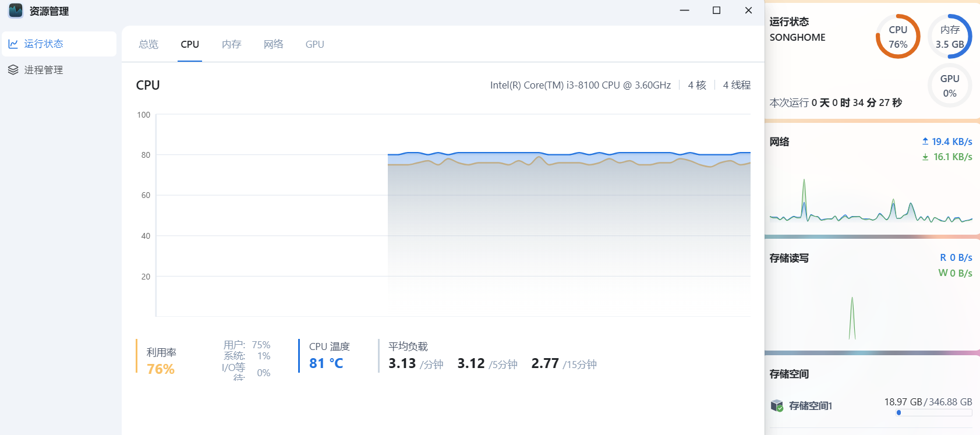This screenshot has height=435, width=980.
Task: Open the 进程管理 sidebar item
Action: click(x=59, y=70)
